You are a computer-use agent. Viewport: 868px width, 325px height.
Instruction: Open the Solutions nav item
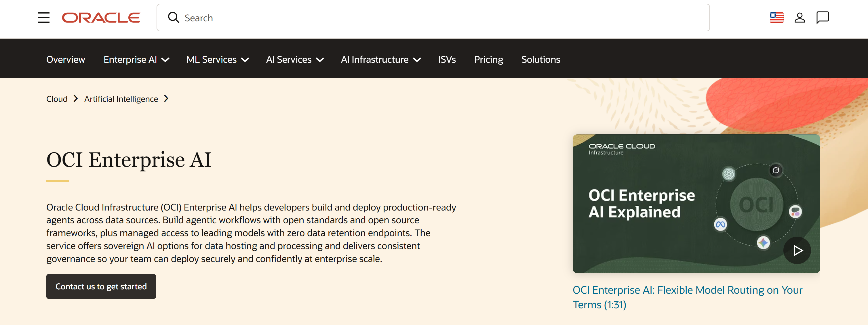(541, 59)
